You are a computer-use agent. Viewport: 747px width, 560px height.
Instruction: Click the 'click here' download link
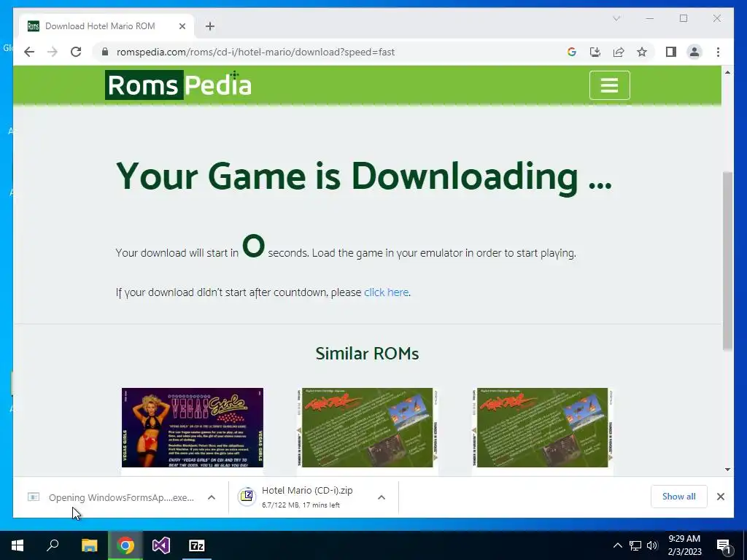coord(386,292)
